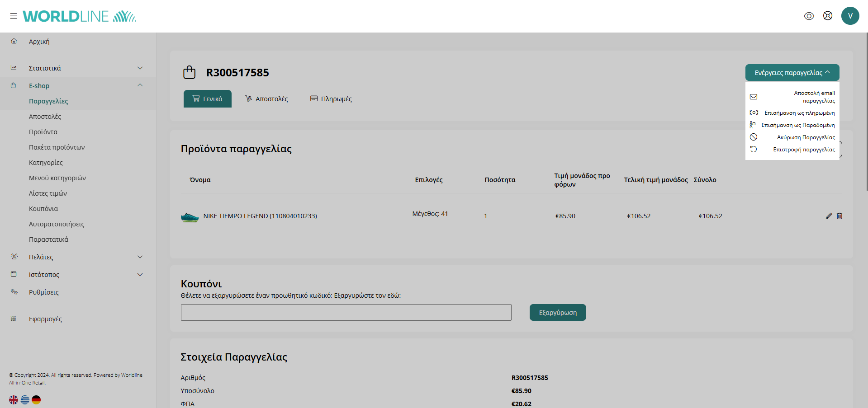Click the coupon code input field
This screenshot has width=868, height=408.
(x=346, y=313)
